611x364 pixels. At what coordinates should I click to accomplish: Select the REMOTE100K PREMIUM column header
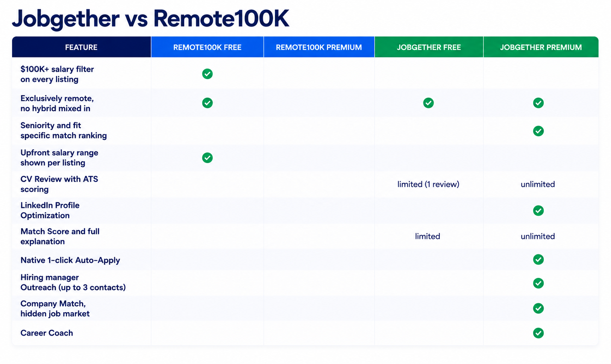coord(319,47)
